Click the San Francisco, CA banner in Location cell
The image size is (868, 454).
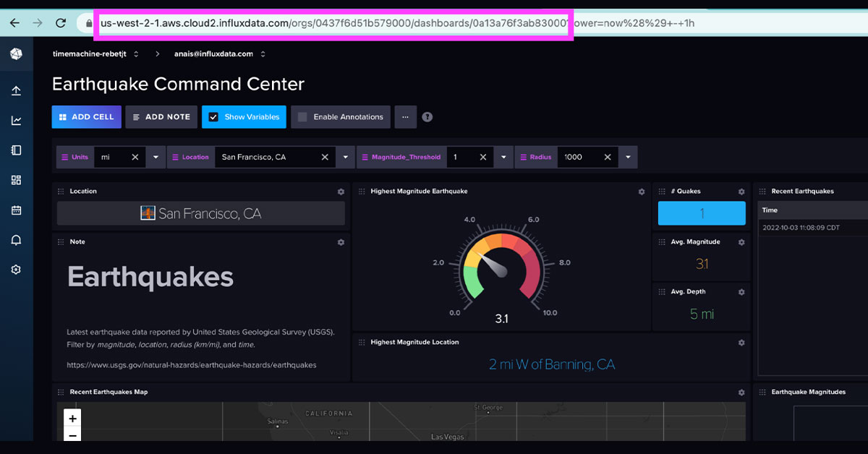[x=201, y=213]
